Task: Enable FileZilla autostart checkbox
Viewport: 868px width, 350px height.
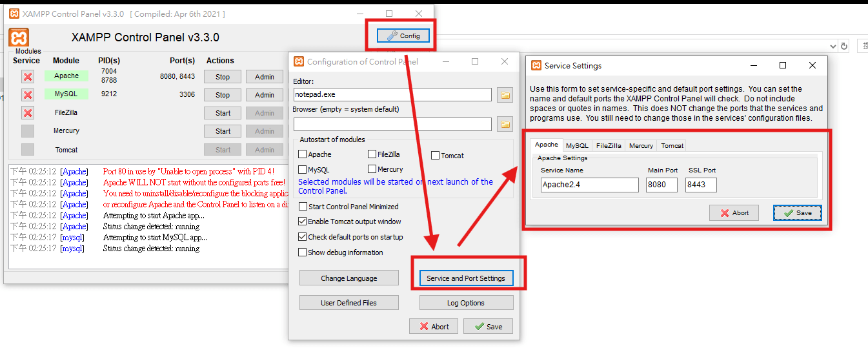Action: pyautogui.click(x=372, y=154)
